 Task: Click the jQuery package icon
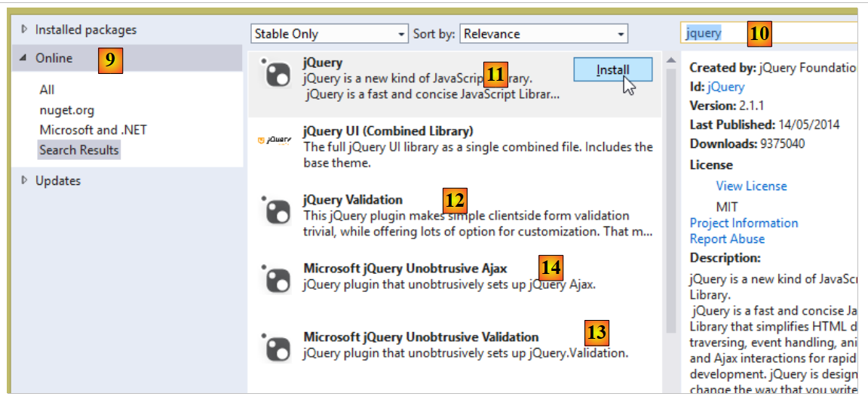pos(275,73)
